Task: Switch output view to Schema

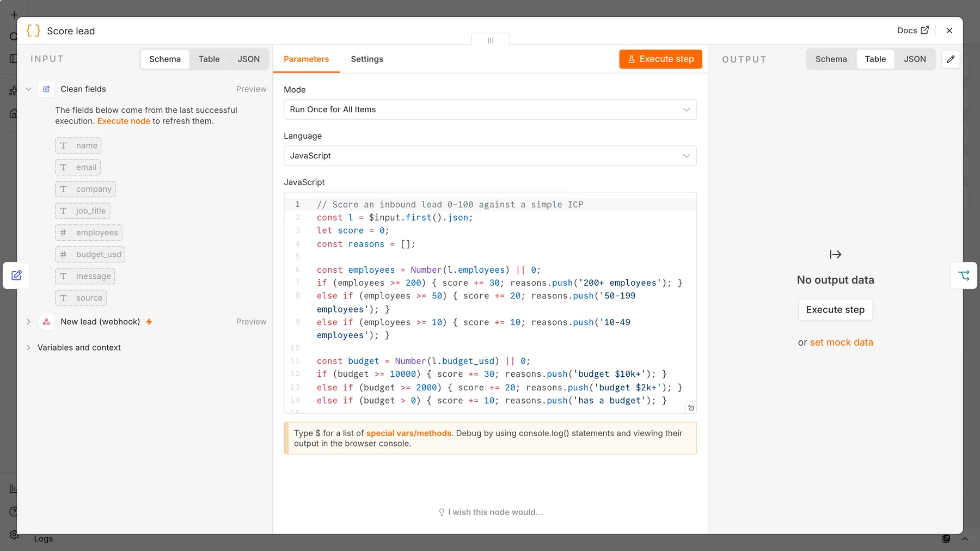Action: coord(831,59)
